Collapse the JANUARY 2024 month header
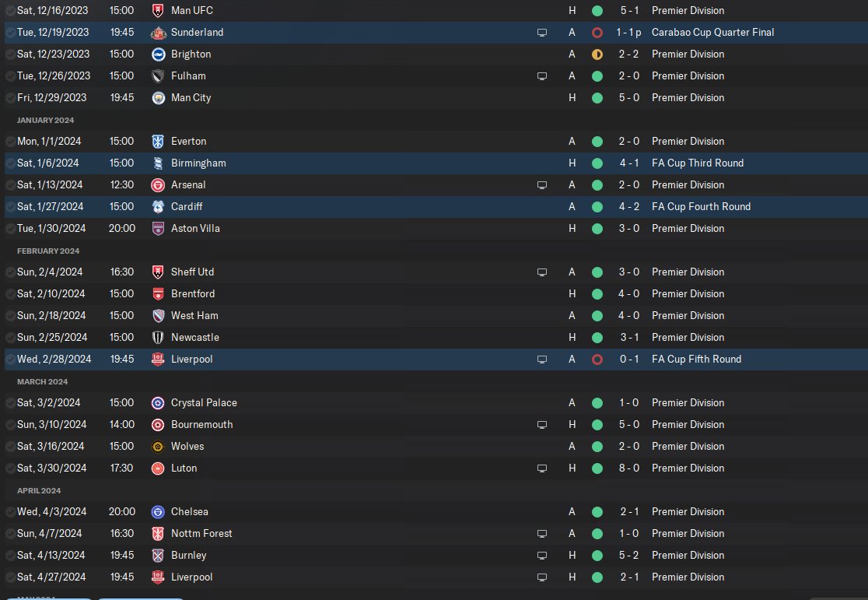The image size is (868, 600). point(45,120)
